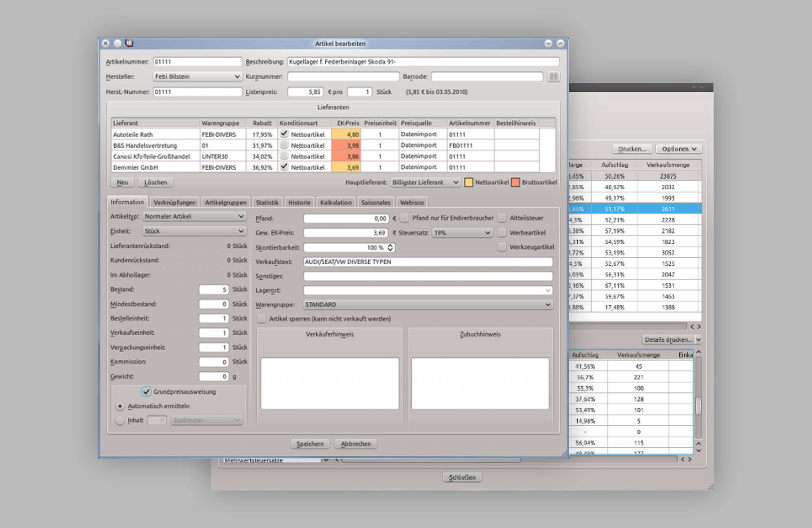Enable Artikel sperren checkbox

[262, 319]
